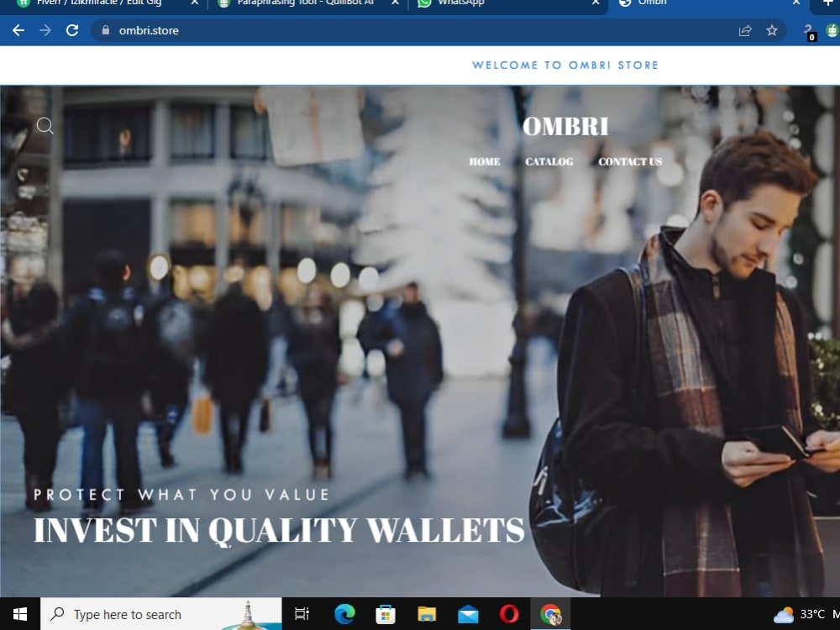Switch to the WhatsApp tab
This screenshot has height=630, width=840.
[x=509, y=4]
